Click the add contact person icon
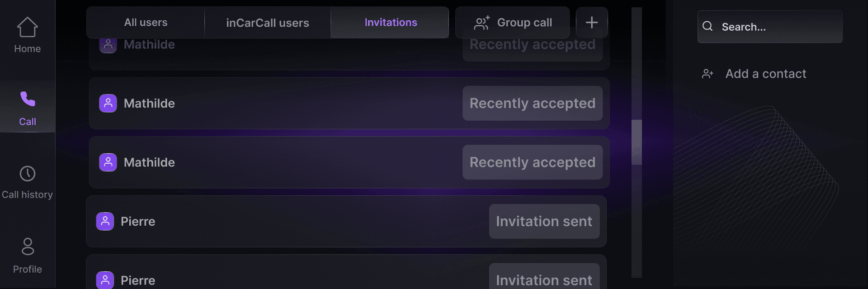 pos(708,74)
